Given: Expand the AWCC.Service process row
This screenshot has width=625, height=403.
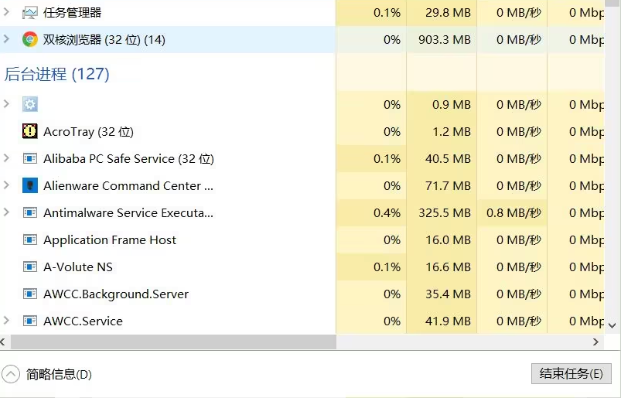Looking at the screenshot, I should click(x=6, y=320).
